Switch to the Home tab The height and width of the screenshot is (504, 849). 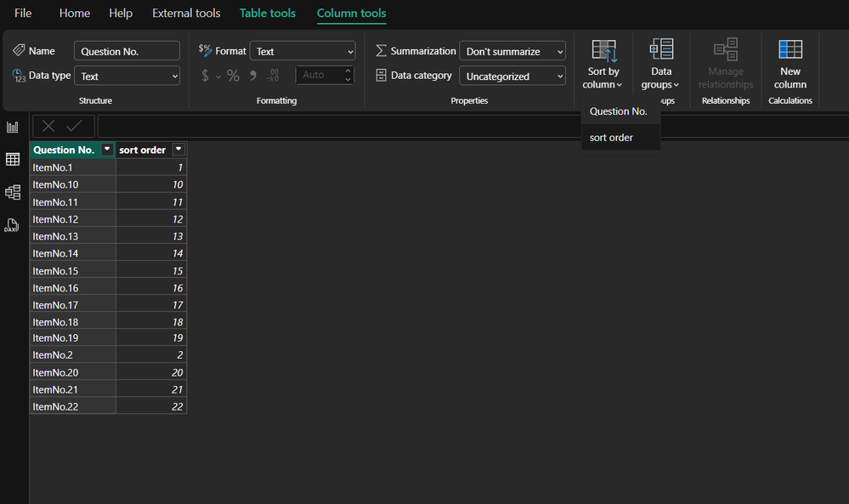[x=75, y=13]
